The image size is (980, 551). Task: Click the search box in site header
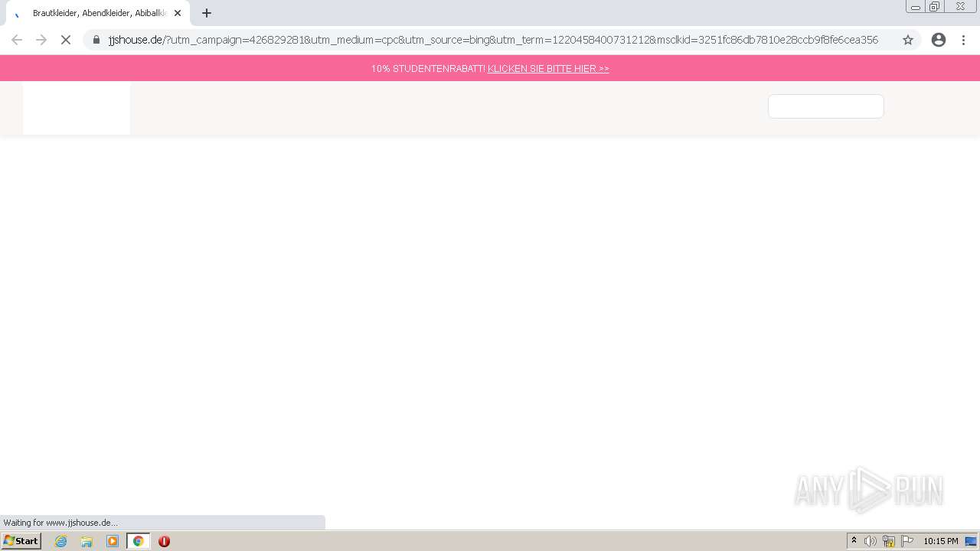(826, 106)
